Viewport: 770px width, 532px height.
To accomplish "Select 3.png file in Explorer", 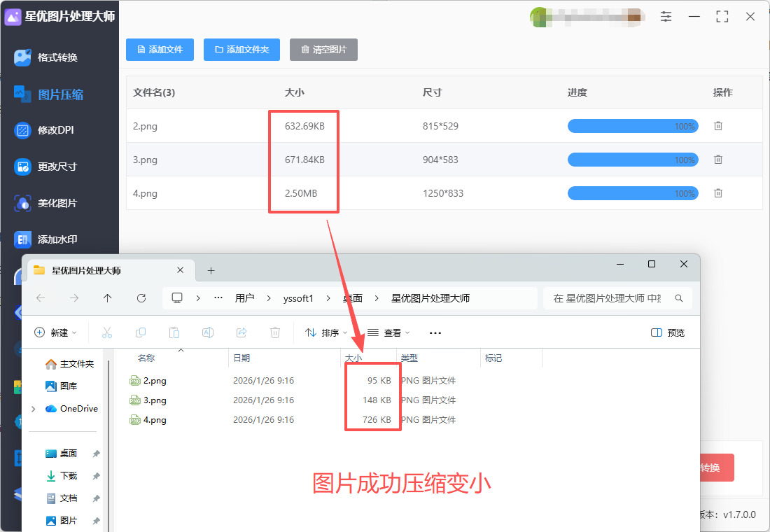I will (x=148, y=400).
